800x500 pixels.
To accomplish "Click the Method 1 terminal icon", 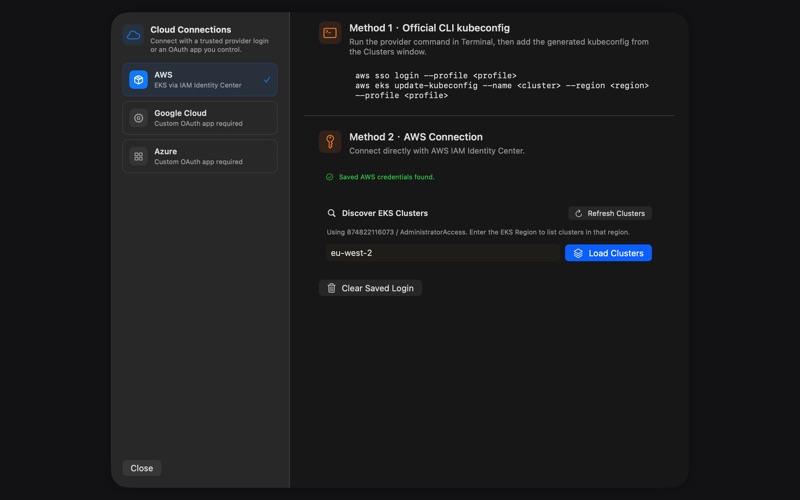I will click(x=330, y=33).
